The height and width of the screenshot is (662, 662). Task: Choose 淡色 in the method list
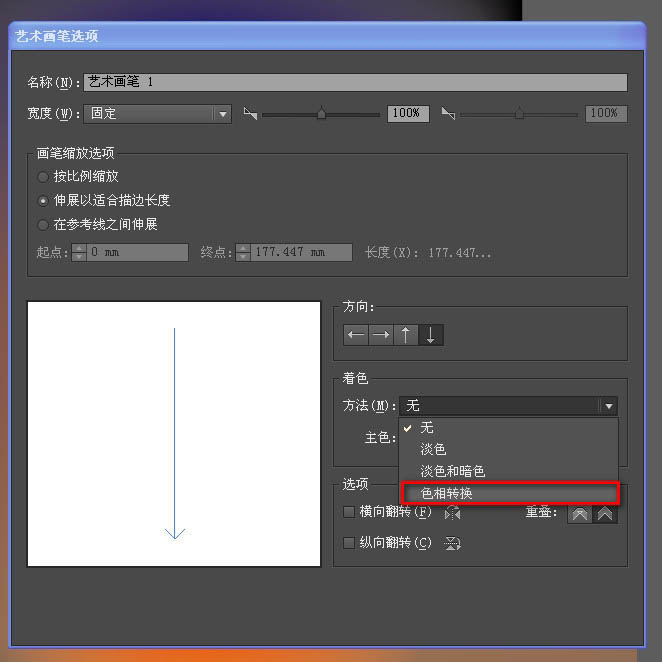tap(508, 449)
